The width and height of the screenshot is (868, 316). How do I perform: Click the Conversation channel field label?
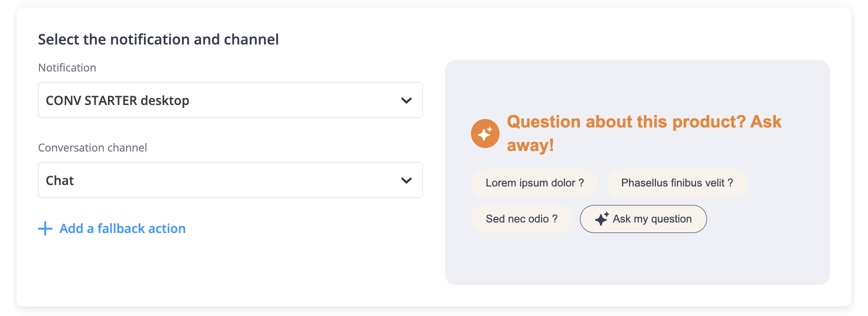pos(92,147)
